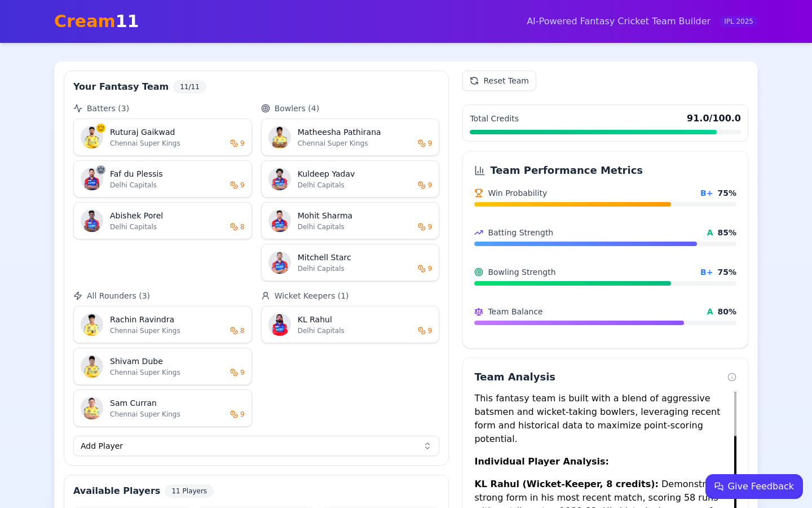Click the credits coin icon for Matheesha Pathirana
Viewport: 812px width, 508px height.
pyautogui.click(x=422, y=143)
